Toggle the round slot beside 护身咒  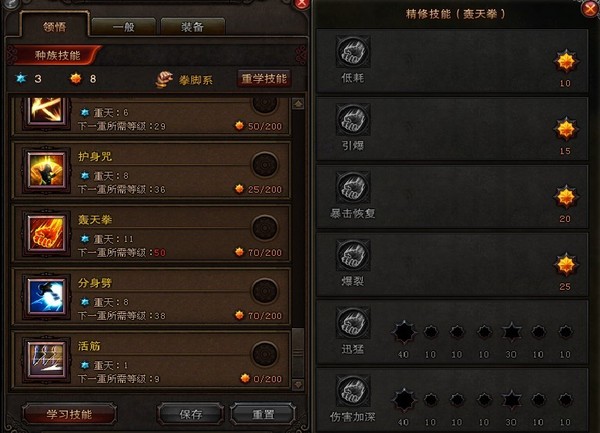pyautogui.click(x=264, y=164)
